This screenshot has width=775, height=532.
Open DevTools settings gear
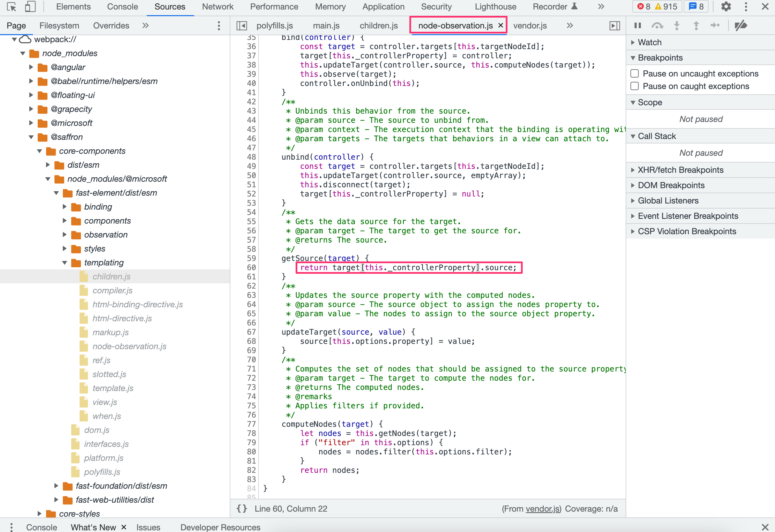726,7
